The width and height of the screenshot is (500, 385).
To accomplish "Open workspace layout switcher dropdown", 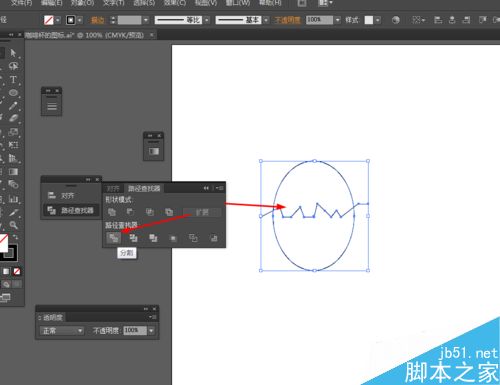I will [x=325, y=3].
